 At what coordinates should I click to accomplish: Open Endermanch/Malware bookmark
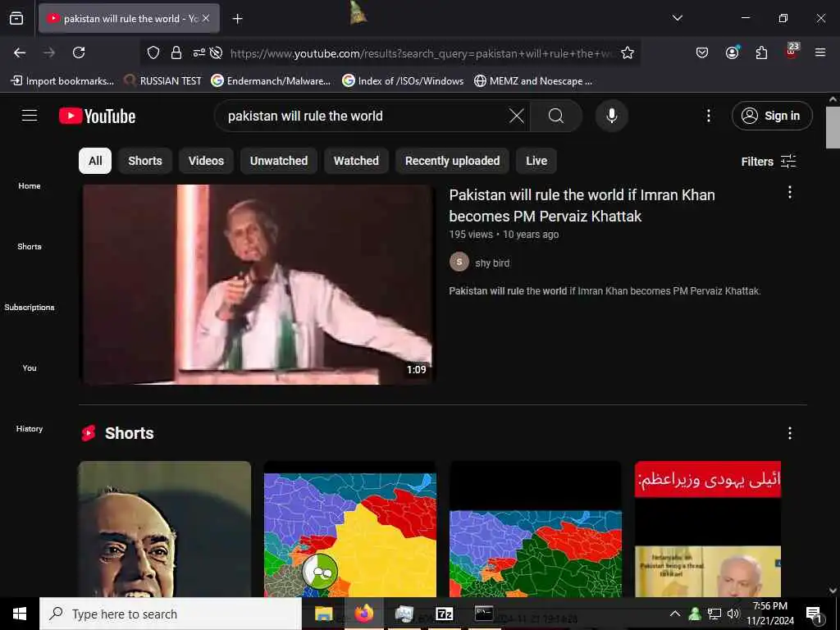[271, 81]
